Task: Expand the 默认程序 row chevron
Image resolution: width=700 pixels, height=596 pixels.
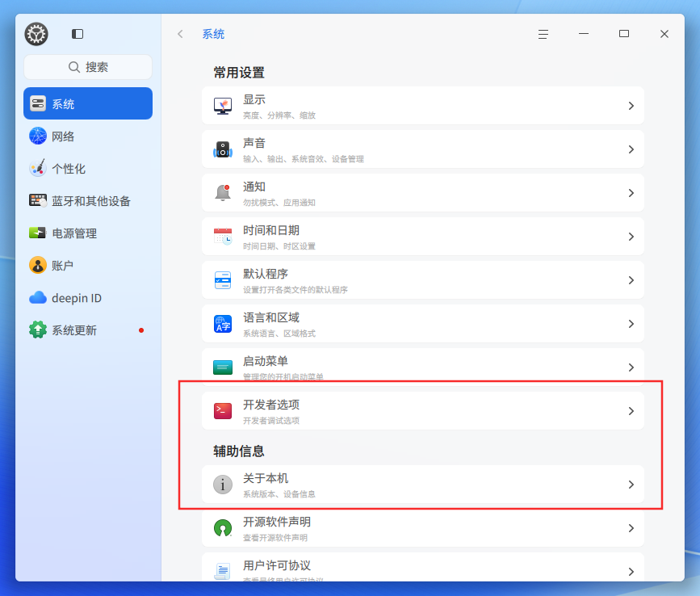Action: point(631,280)
